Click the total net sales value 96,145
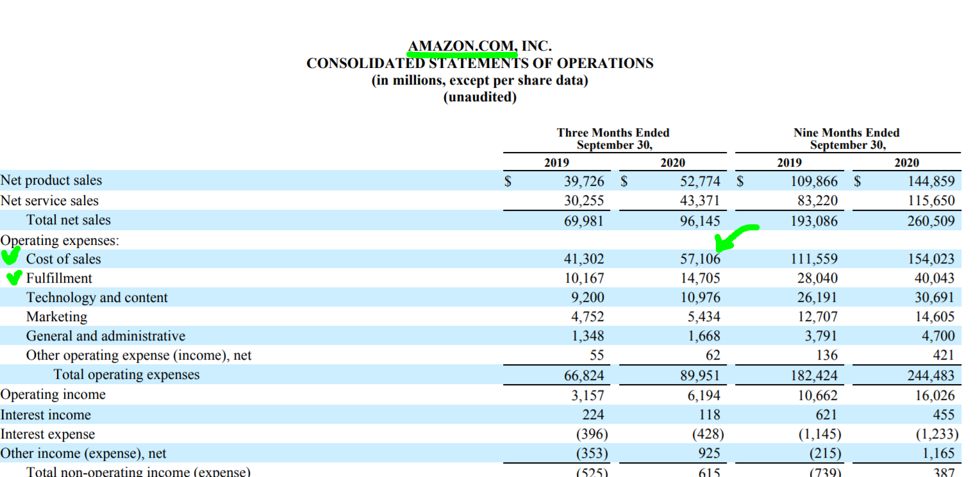This screenshot has height=477, width=980. [x=700, y=221]
